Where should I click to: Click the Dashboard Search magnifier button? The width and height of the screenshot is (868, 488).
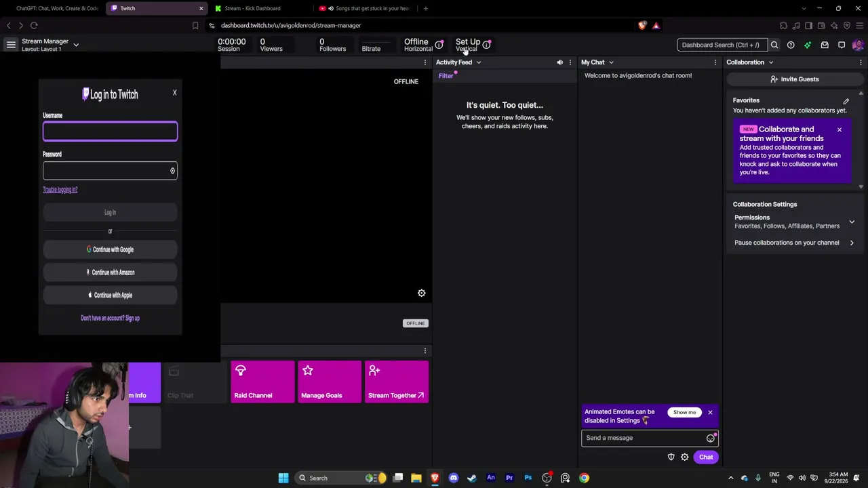pos(774,45)
